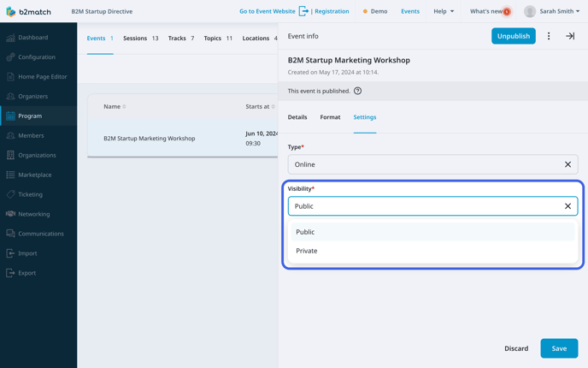Open the Type dropdown showing Online
Screen dimensions: 588x368
tap(432, 164)
